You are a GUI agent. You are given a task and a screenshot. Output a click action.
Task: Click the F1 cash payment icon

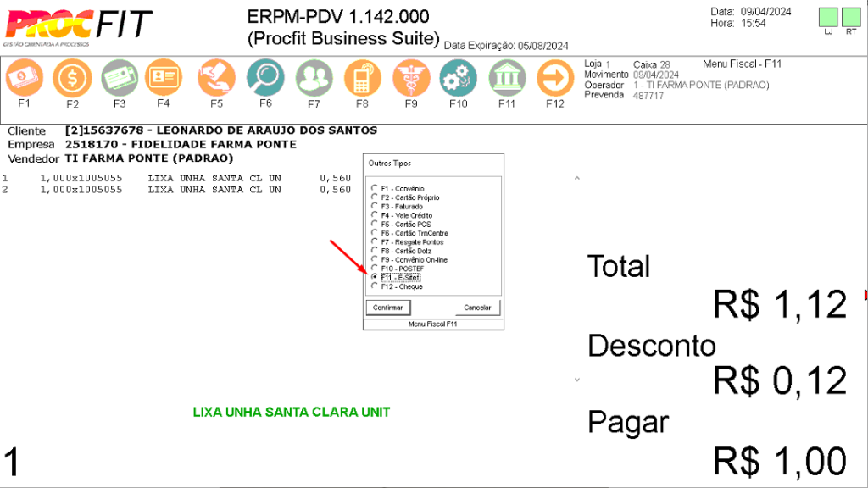25,78
